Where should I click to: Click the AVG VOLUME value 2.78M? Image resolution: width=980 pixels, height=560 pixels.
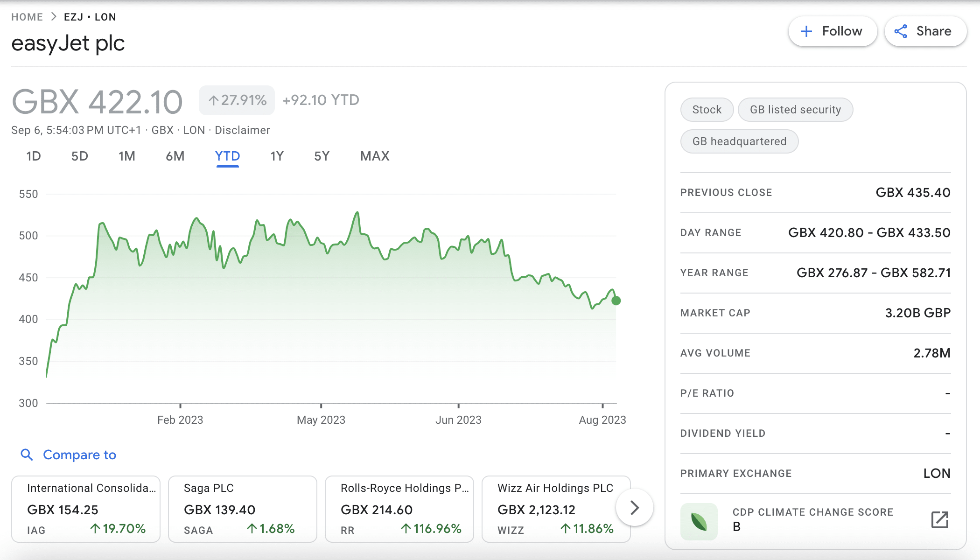932,353
